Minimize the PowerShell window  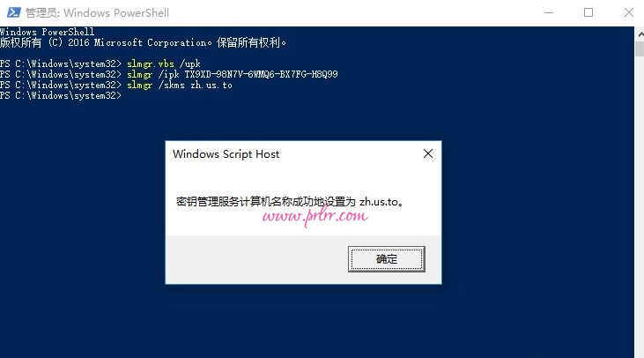[548, 12]
